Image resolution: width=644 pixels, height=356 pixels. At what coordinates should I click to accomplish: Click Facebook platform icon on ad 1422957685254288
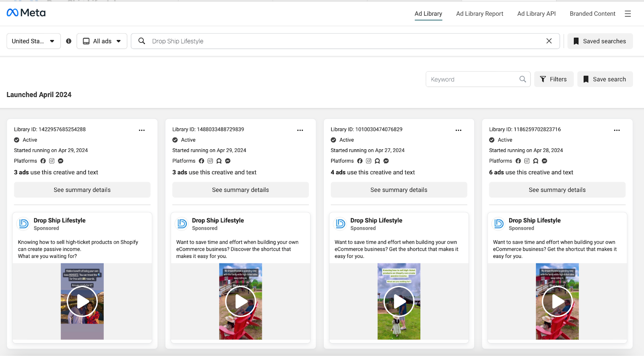tap(43, 161)
